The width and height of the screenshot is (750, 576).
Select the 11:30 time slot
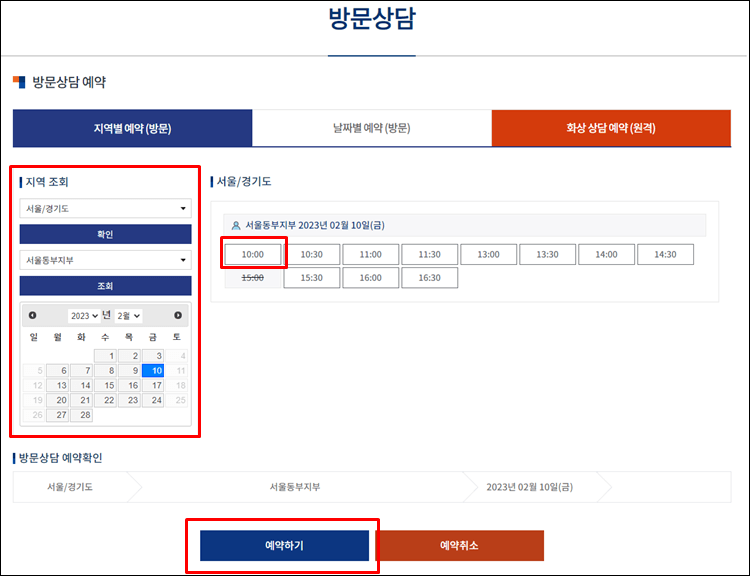coord(430,255)
